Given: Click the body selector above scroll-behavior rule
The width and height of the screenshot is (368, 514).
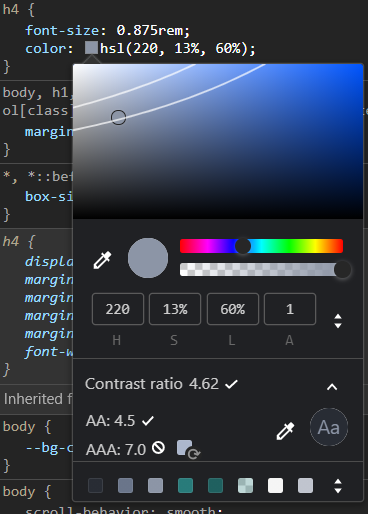Looking at the screenshot, I should click(x=19, y=491).
